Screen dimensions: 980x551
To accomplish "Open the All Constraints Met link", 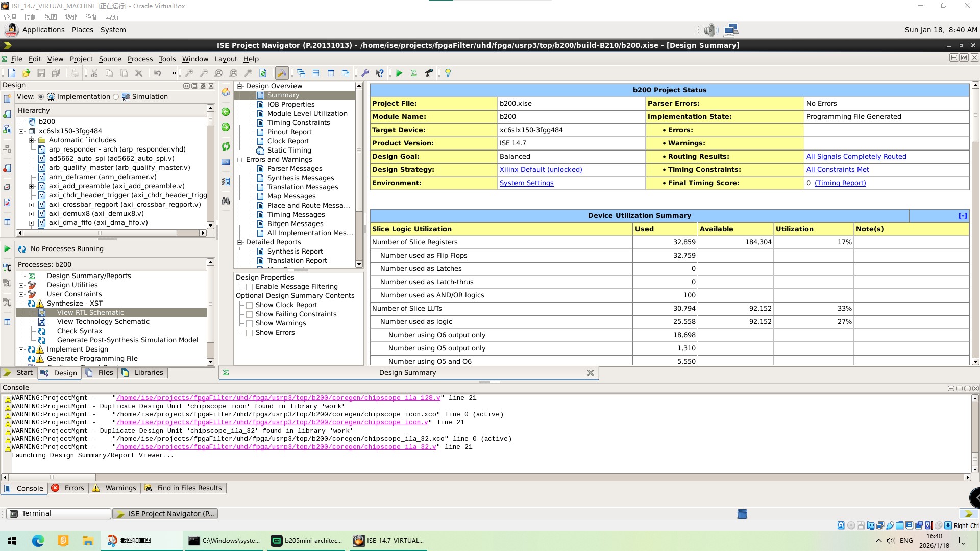I will (x=837, y=170).
